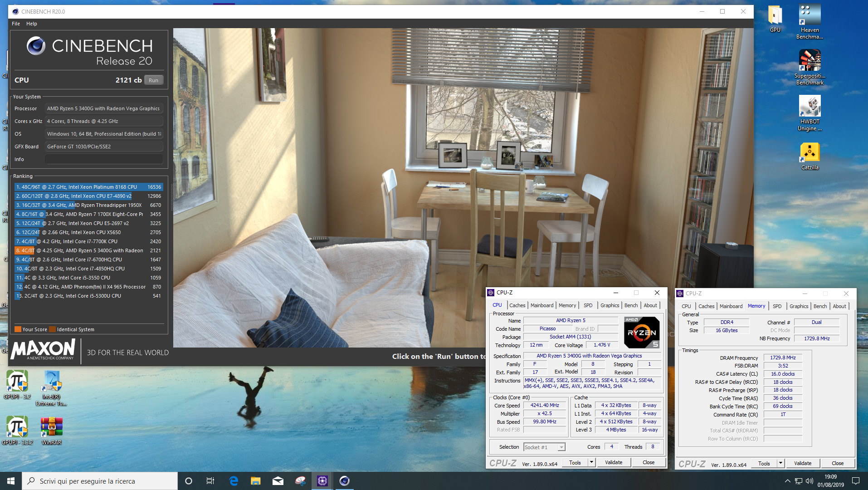Select Ryzen Threadripper 1950X ranking row
The width and height of the screenshot is (868, 490).
(88, 205)
